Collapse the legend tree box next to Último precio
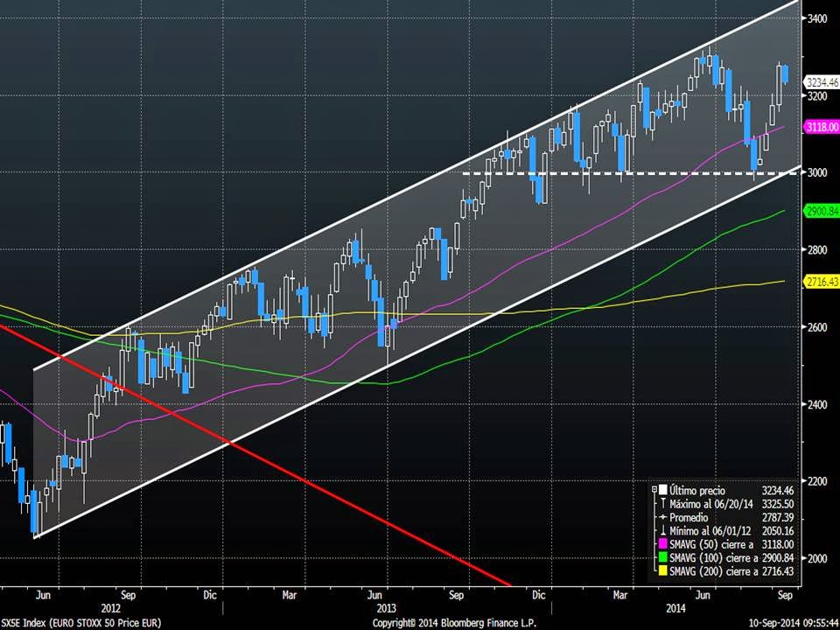The width and height of the screenshot is (840, 630). click(x=654, y=489)
